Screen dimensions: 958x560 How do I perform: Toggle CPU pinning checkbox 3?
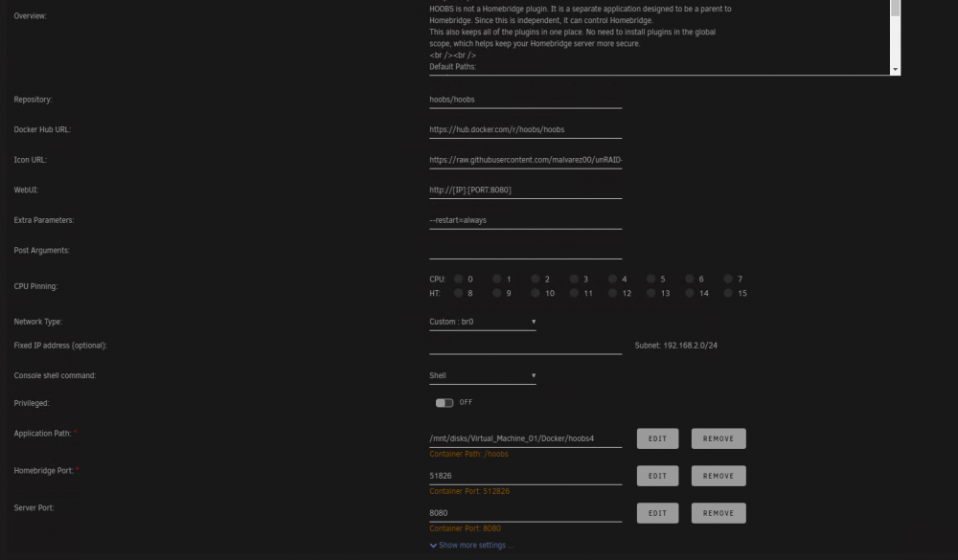pyautogui.click(x=574, y=280)
